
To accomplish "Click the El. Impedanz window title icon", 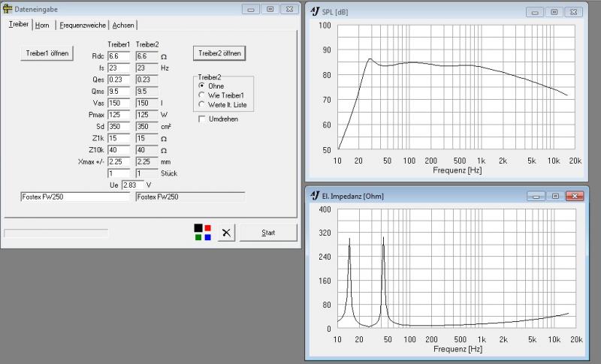I will [x=314, y=196].
